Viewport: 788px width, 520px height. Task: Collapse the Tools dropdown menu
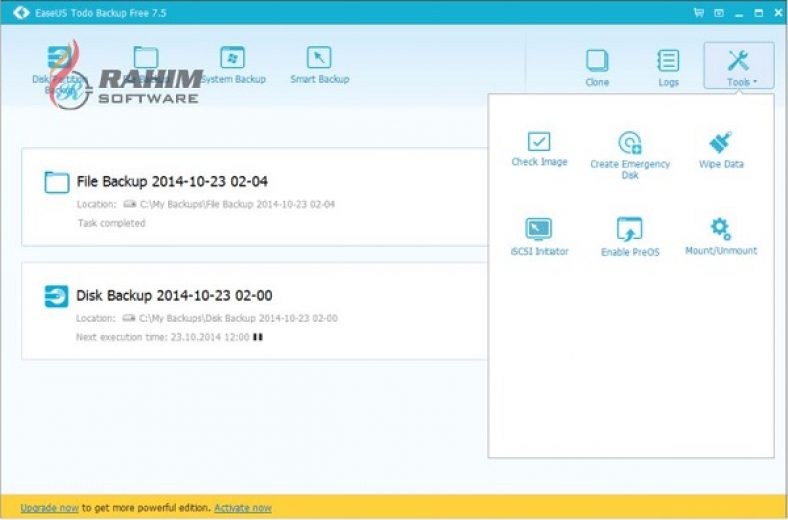click(x=739, y=66)
